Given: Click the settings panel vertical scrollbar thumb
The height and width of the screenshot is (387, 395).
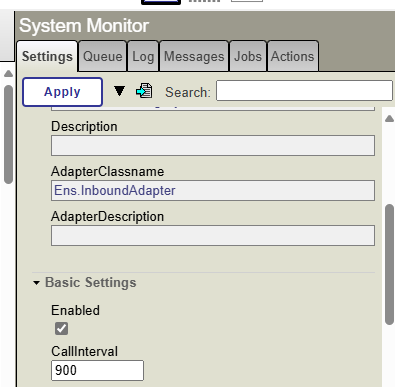Looking at the screenshot, I should (389, 264).
